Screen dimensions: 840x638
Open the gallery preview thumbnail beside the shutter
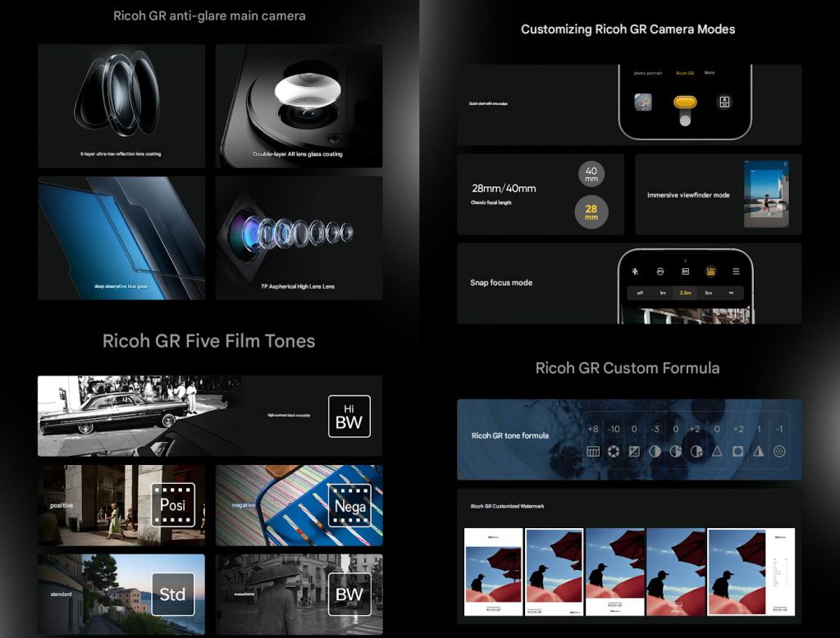(x=643, y=102)
